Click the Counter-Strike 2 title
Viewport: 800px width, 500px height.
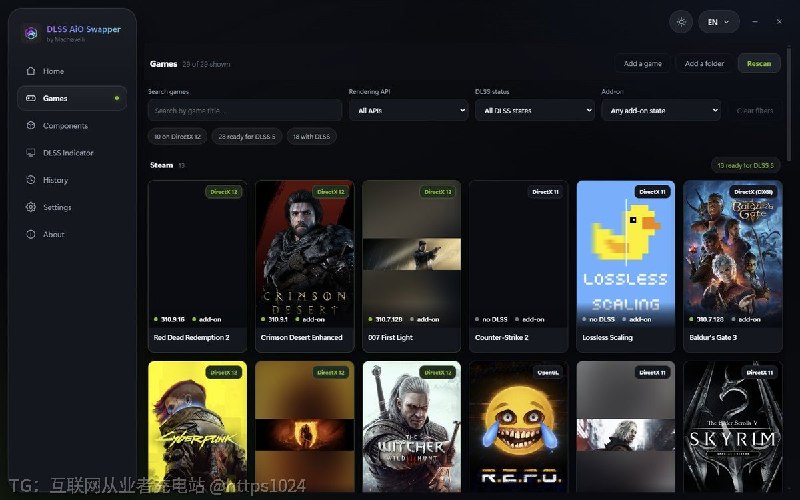502,337
